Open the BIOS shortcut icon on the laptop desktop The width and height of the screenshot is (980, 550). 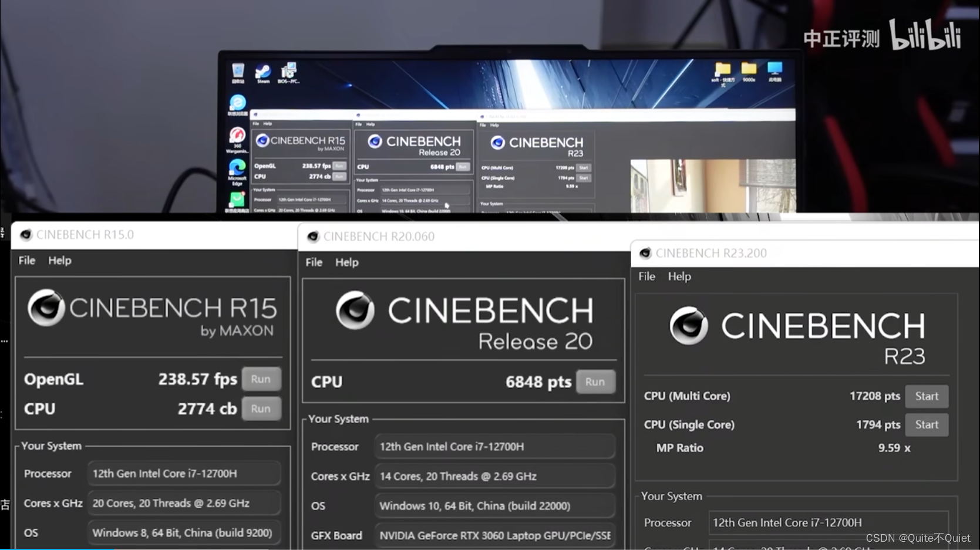(x=288, y=73)
